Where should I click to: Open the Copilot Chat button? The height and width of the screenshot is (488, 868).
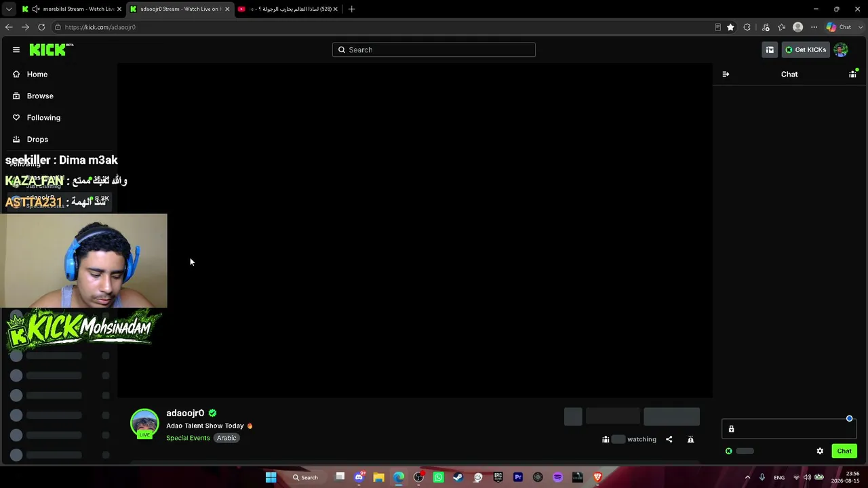[839, 27]
